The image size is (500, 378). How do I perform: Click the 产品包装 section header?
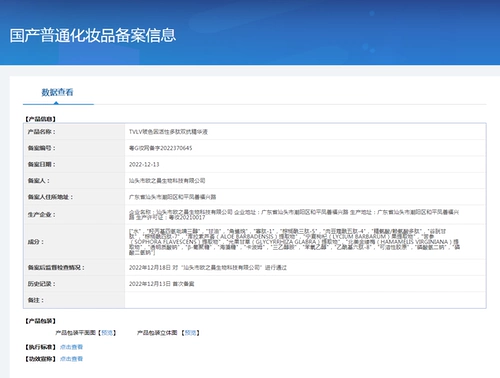(40, 321)
